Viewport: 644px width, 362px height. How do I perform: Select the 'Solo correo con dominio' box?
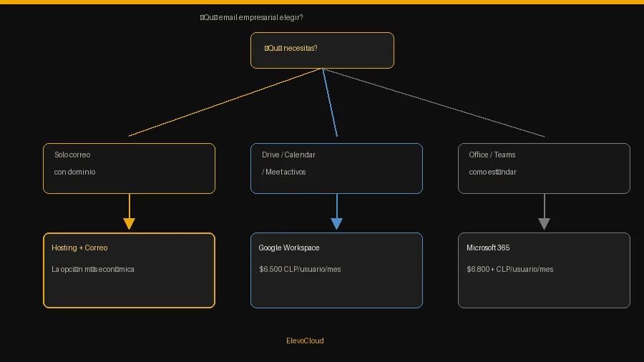[x=129, y=168]
